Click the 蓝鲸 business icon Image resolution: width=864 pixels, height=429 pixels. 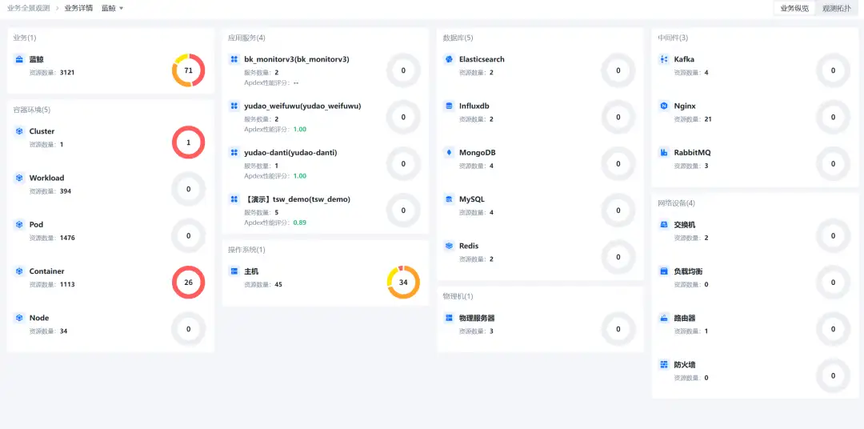(19, 59)
